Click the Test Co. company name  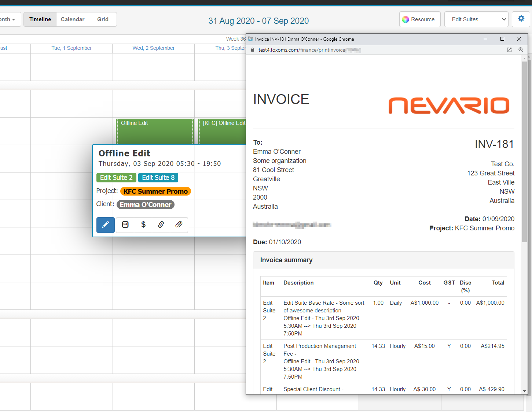(503, 164)
